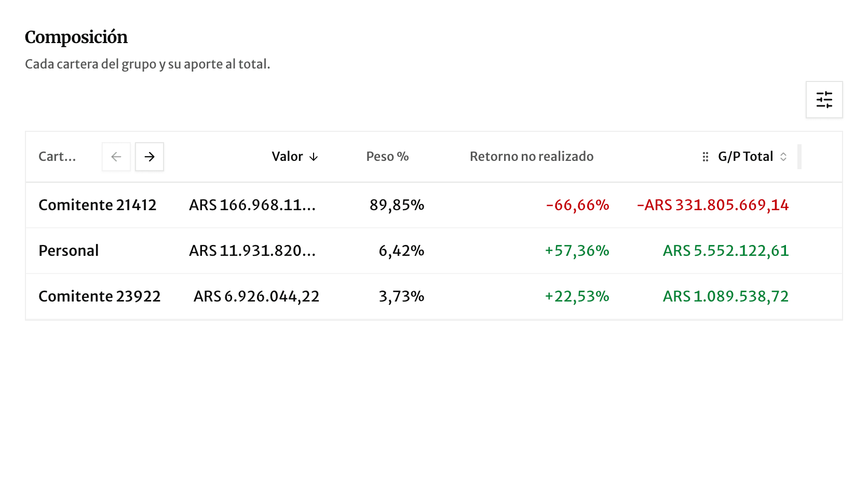Click weight 6,42%
Image resolution: width=868 pixels, height=493 pixels.
click(402, 251)
